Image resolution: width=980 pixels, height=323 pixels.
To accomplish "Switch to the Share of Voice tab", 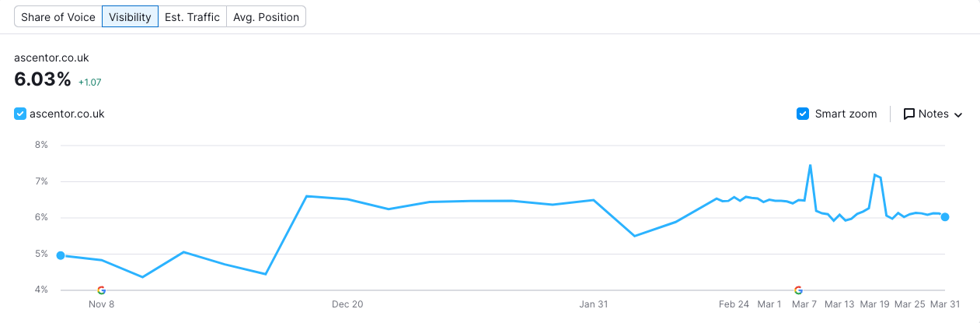I will pos(58,16).
